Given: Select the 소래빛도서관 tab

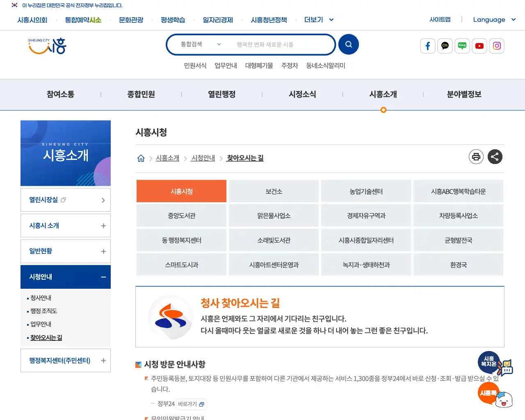Looking at the screenshot, I should [274, 240].
